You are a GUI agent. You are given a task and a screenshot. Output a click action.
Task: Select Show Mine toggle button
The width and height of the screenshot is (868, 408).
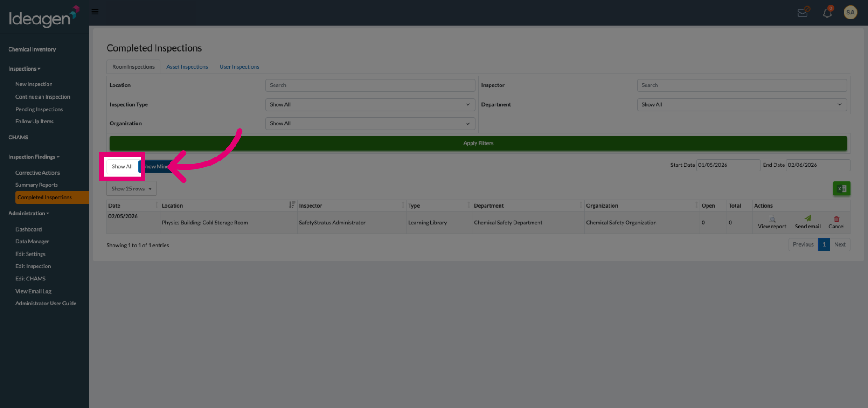click(156, 166)
